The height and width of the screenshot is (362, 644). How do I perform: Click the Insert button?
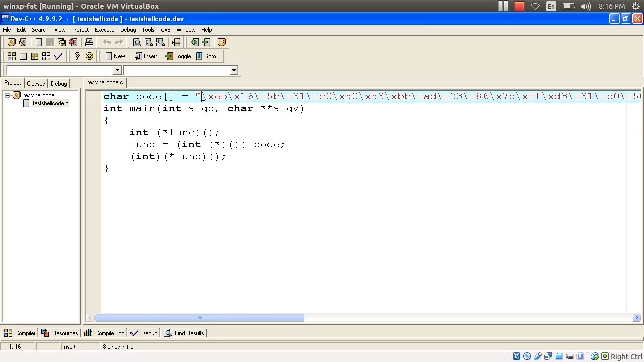coord(146,56)
